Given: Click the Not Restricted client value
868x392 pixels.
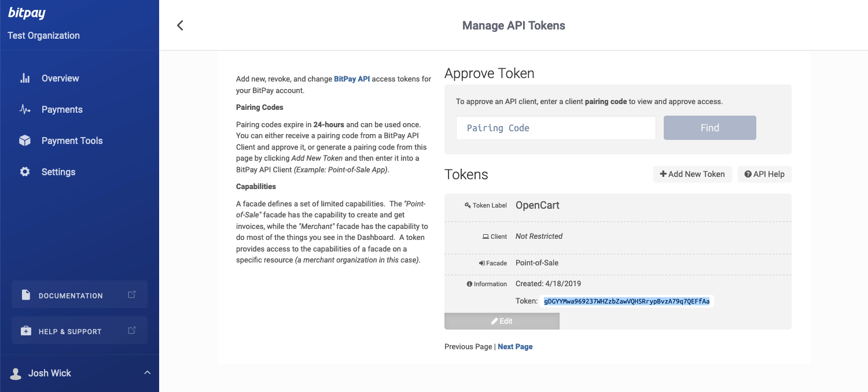Looking at the screenshot, I should point(539,236).
